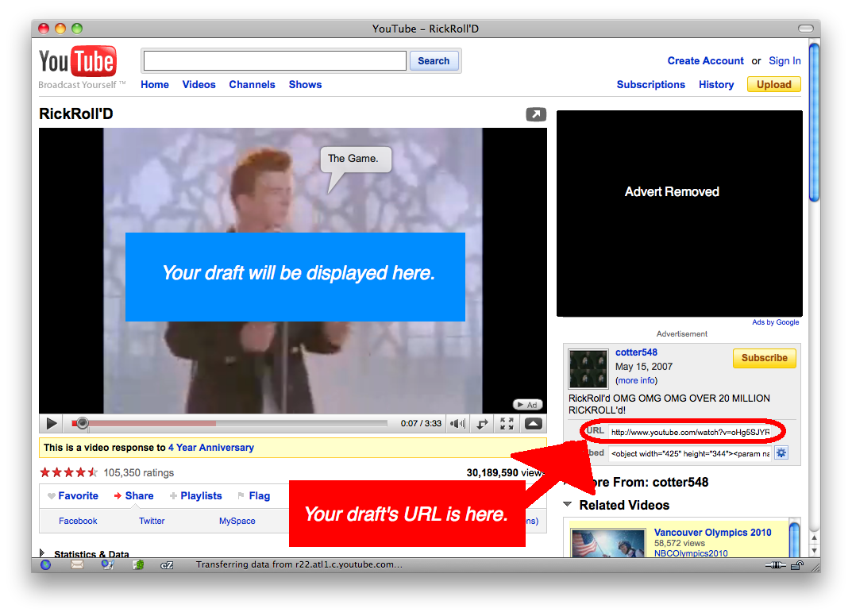Rate the video with star ratings

point(69,472)
